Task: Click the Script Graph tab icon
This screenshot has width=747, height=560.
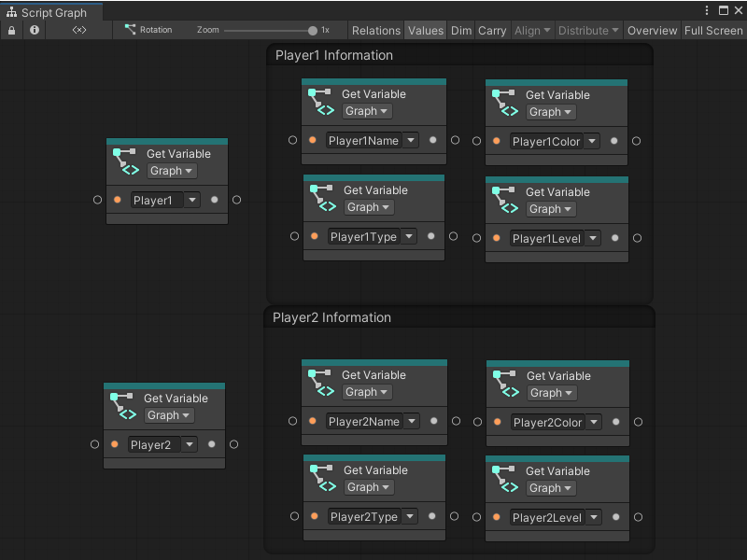Action: coord(9,13)
